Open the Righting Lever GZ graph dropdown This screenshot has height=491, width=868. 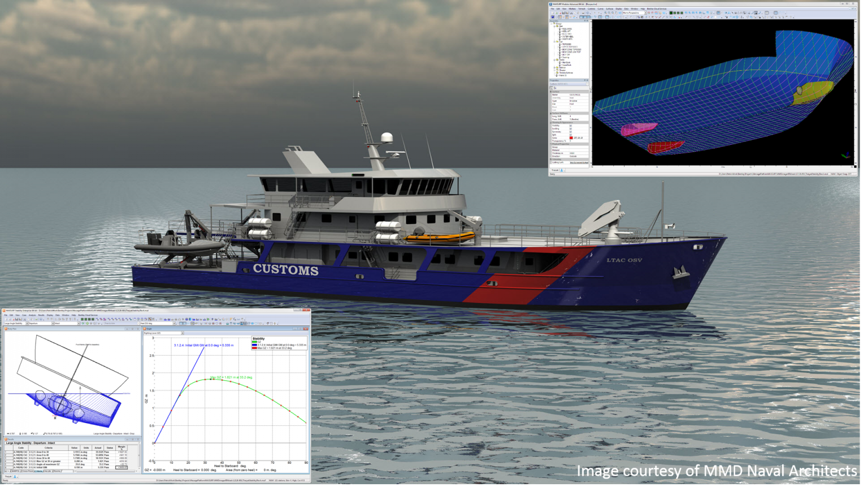(x=182, y=333)
